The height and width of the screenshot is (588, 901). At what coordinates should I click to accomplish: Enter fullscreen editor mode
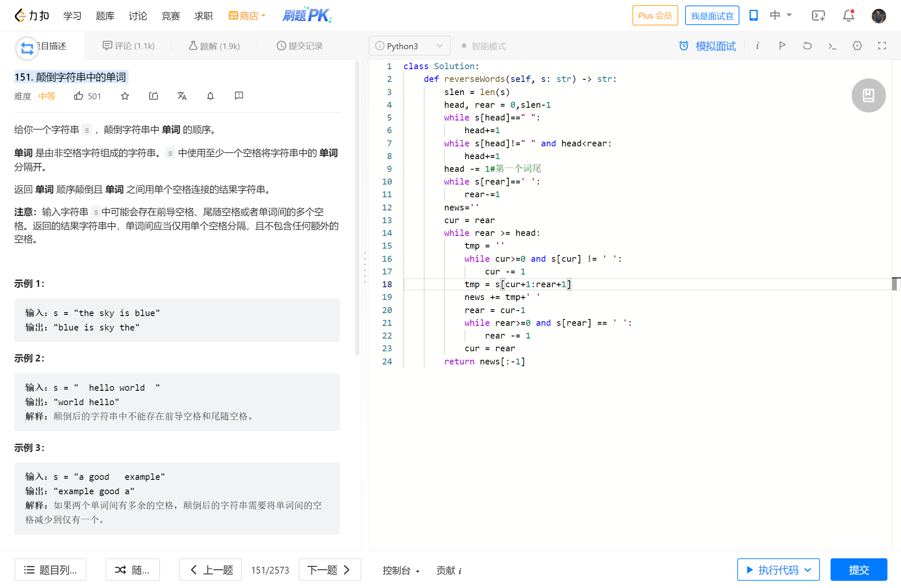882,46
